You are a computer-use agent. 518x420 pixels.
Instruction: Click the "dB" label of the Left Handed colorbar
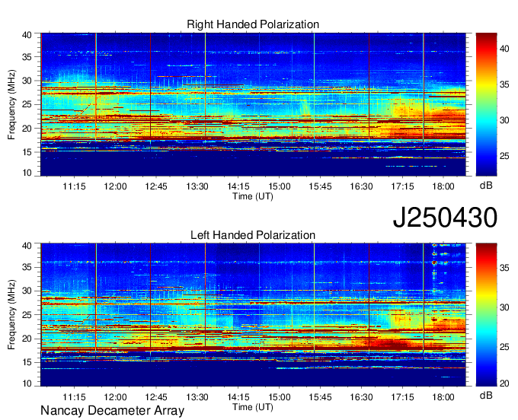pos(486,395)
